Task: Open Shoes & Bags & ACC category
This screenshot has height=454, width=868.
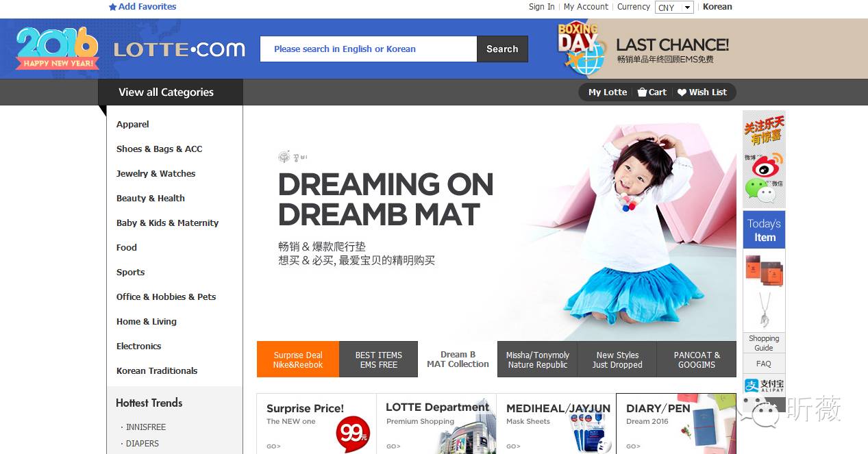Action: 160,149
